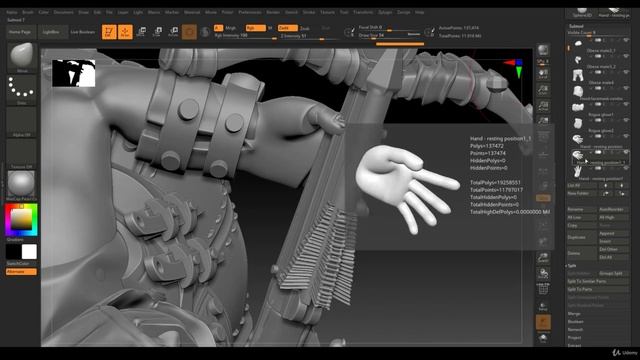Expand the Project section
The width and height of the screenshot is (640, 360).
[574, 338]
